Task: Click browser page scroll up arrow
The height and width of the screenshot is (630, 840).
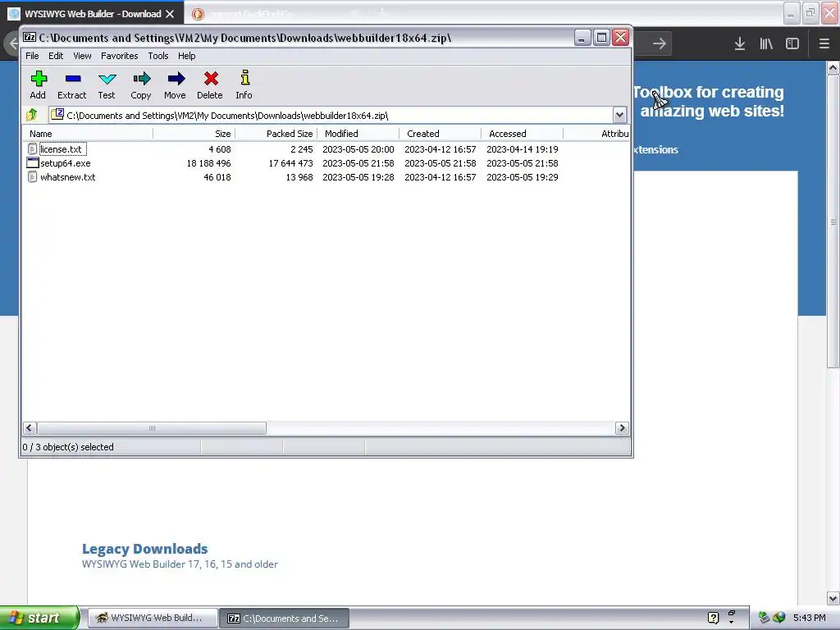Action: [833, 67]
